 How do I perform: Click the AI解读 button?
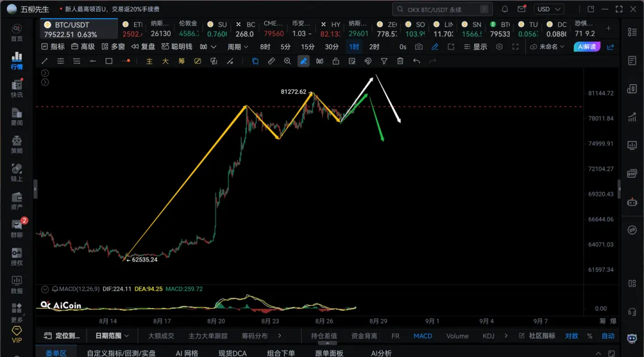pos(587,47)
